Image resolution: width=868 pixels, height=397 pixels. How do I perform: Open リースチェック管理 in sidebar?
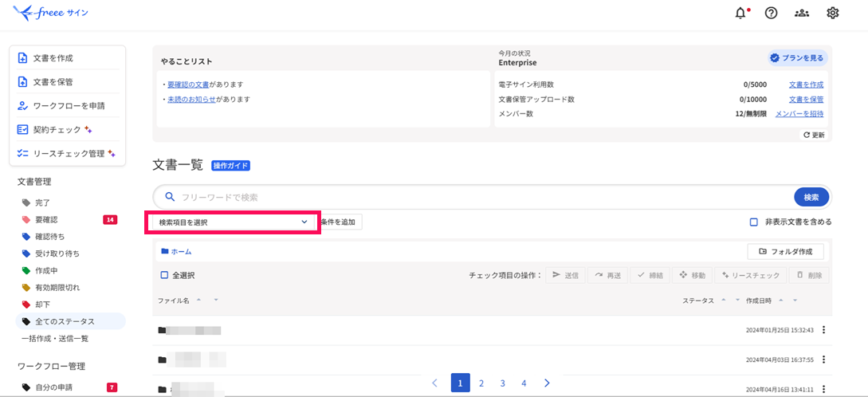click(x=67, y=153)
